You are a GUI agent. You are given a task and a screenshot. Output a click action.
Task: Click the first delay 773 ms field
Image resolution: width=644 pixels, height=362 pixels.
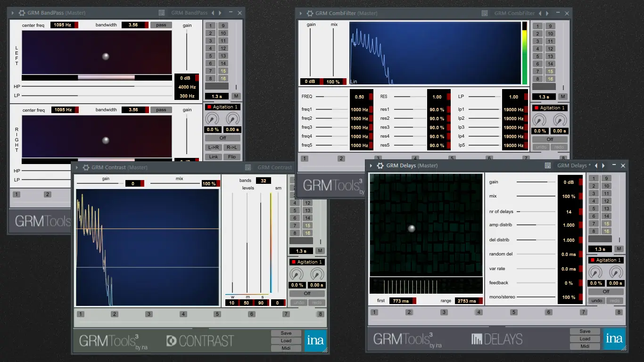(x=403, y=301)
